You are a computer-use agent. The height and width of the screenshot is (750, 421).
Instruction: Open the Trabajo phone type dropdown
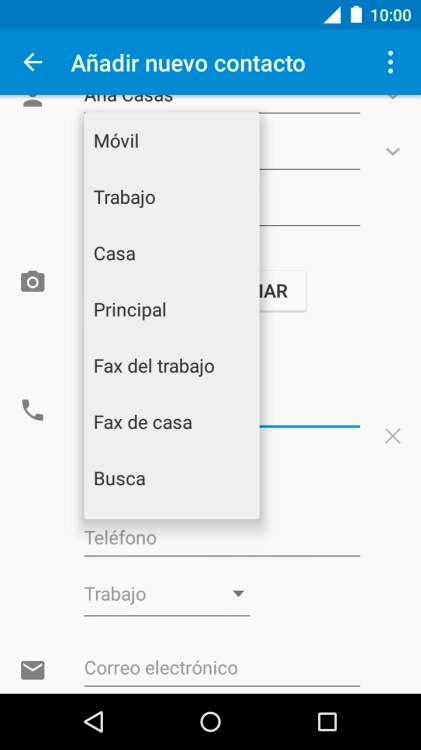(x=167, y=595)
